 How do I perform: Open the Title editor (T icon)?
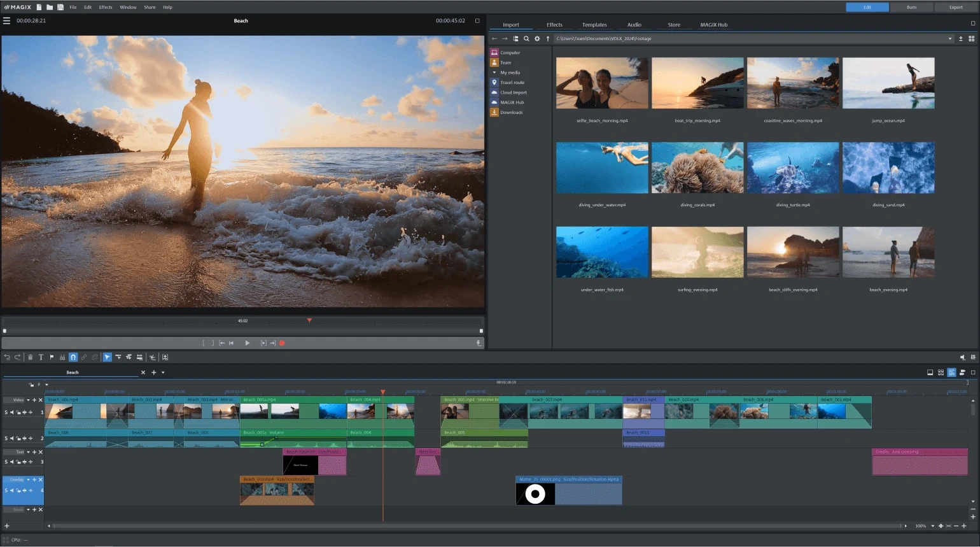tap(41, 358)
